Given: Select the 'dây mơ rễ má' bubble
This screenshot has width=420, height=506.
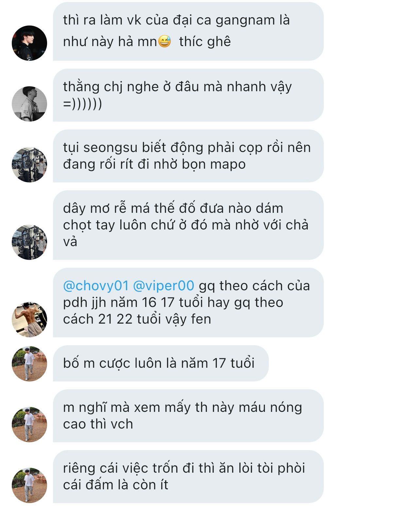Looking at the screenshot, I should coord(188,225).
